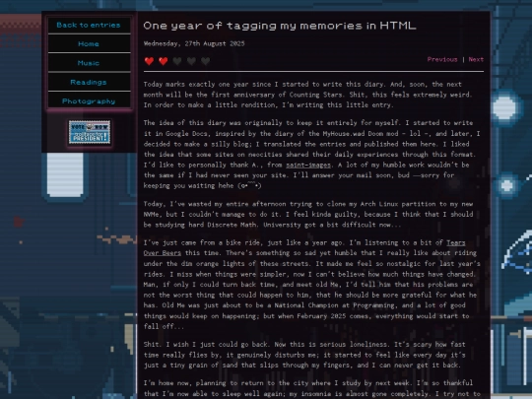Click the first red heart icon
This screenshot has width=532, height=399.
[x=149, y=61]
